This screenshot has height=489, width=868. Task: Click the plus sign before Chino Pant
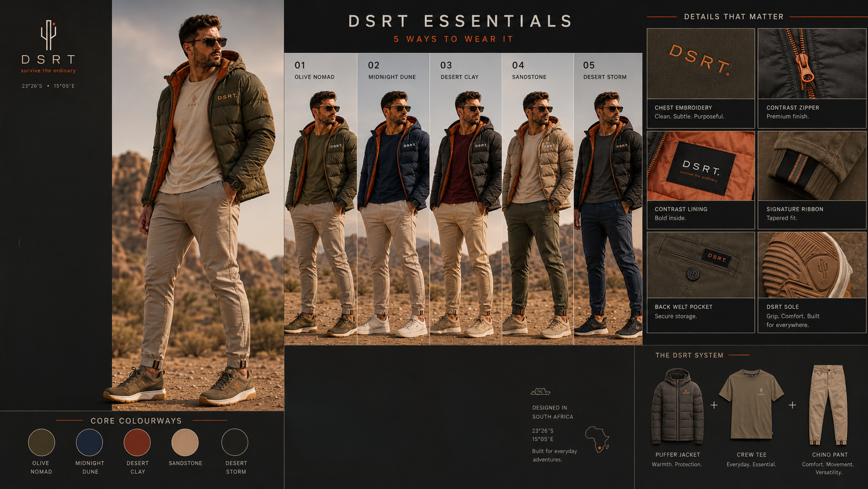point(792,405)
